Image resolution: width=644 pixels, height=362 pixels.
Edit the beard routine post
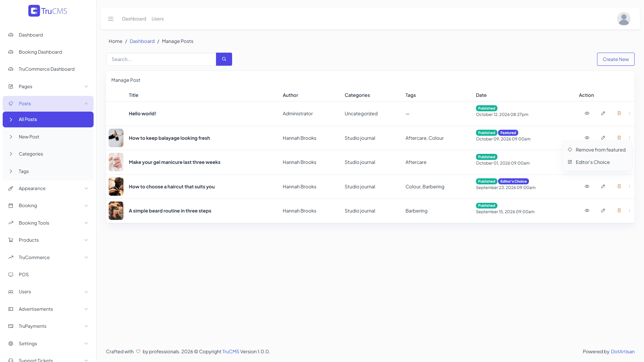[603, 210]
